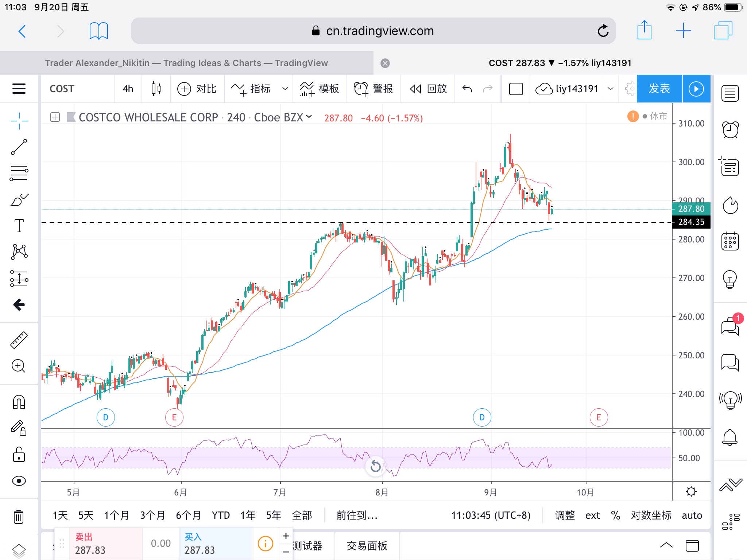This screenshot has height=560, width=747.
Task: Select the text annotation tool
Action: [19, 226]
